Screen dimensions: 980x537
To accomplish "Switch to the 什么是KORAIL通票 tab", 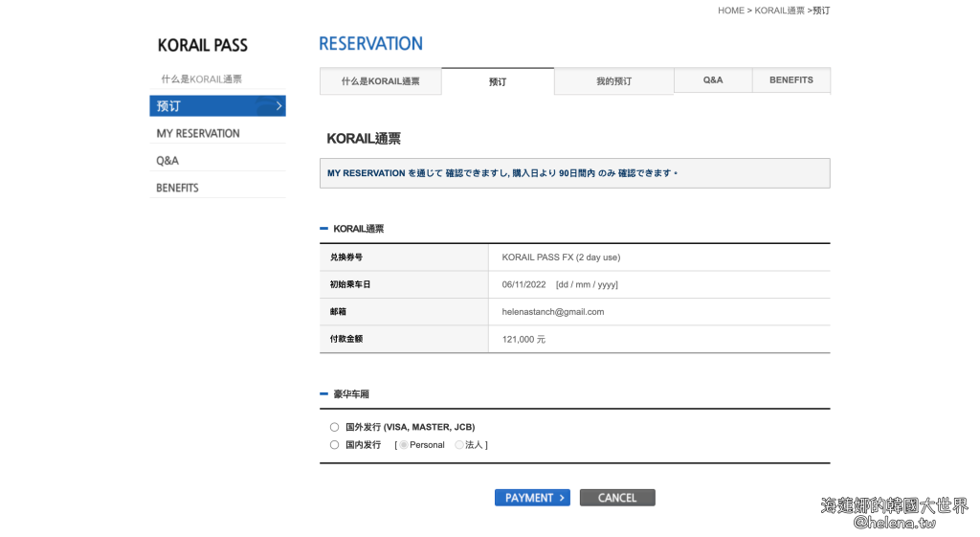I will 380,81.
